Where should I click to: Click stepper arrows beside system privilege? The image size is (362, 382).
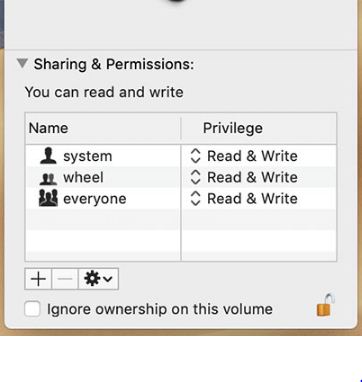click(x=195, y=156)
